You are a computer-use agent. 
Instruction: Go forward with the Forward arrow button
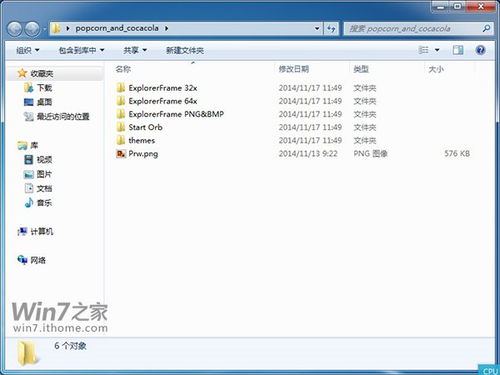pyautogui.click(x=32, y=29)
